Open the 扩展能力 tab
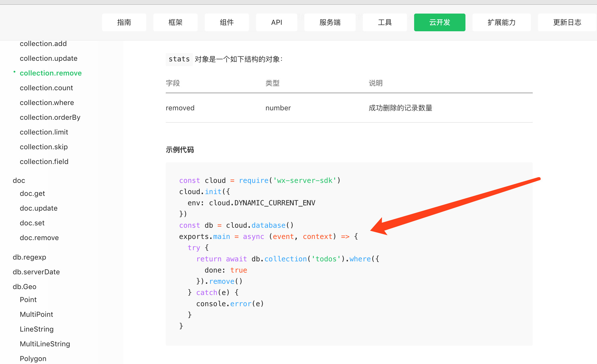This screenshot has height=364, width=597. click(501, 22)
